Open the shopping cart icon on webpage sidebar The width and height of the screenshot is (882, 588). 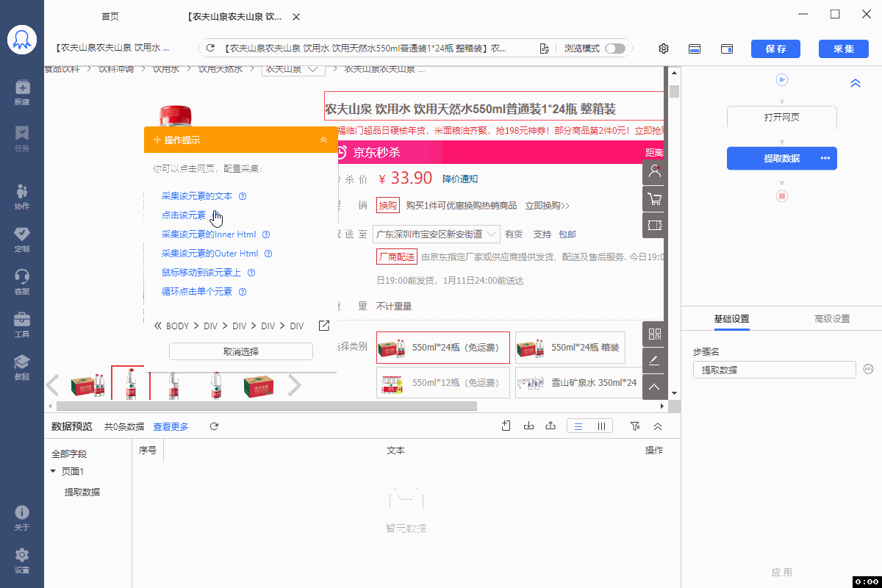(654, 198)
